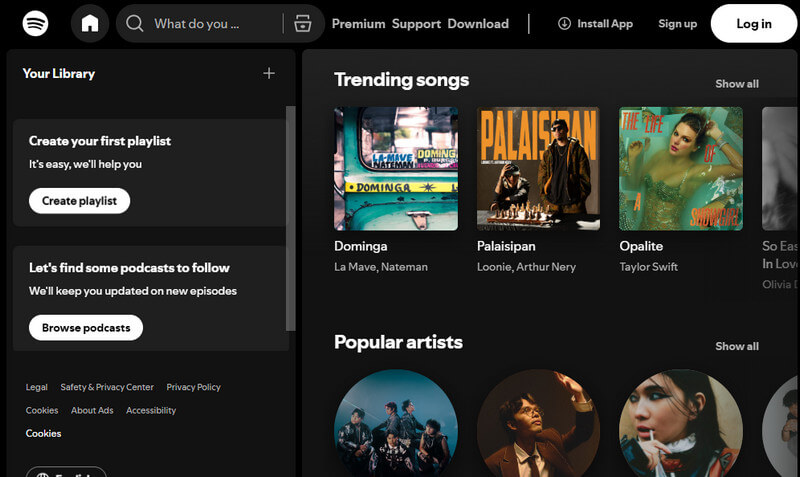Click the Popular artists heading

click(398, 342)
